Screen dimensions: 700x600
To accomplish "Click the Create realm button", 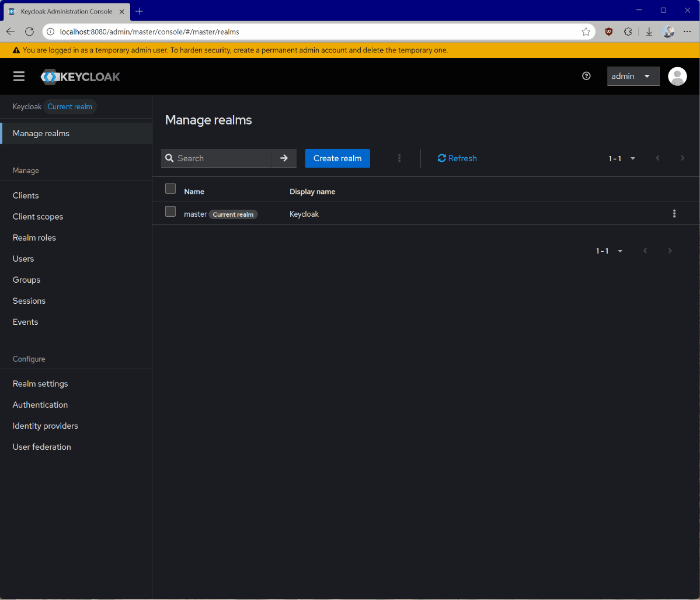I will (x=337, y=158).
